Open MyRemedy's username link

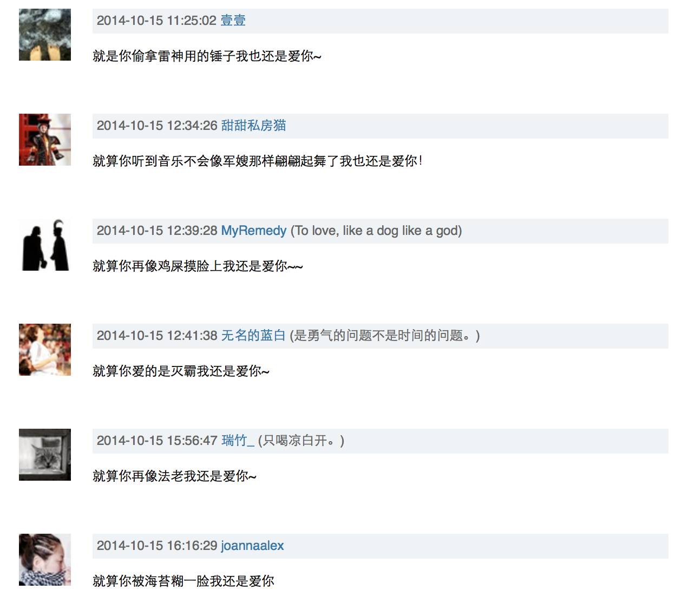click(253, 231)
